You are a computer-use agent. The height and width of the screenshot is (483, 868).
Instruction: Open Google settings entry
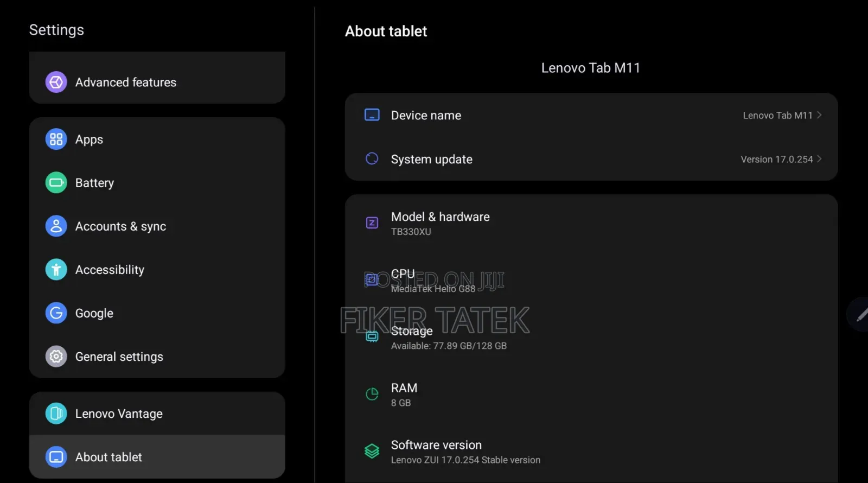pyautogui.click(x=157, y=313)
